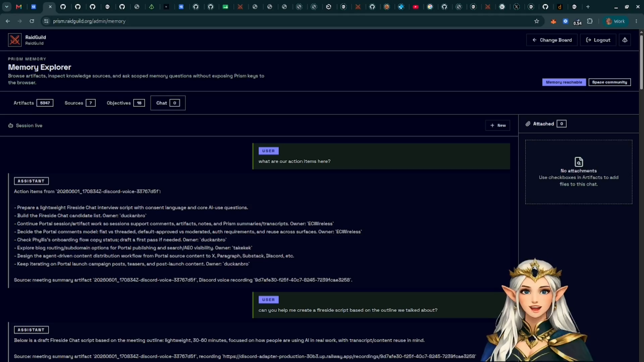The image size is (644, 362).
Task: Switch to the Google browser tab
Action: (x=430, y=7)
